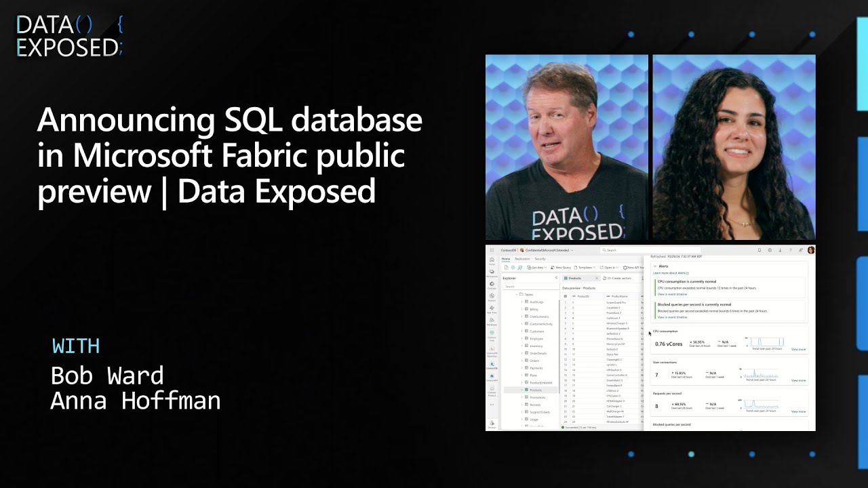Switch to the Replication ribbon tab

(522, 259)
